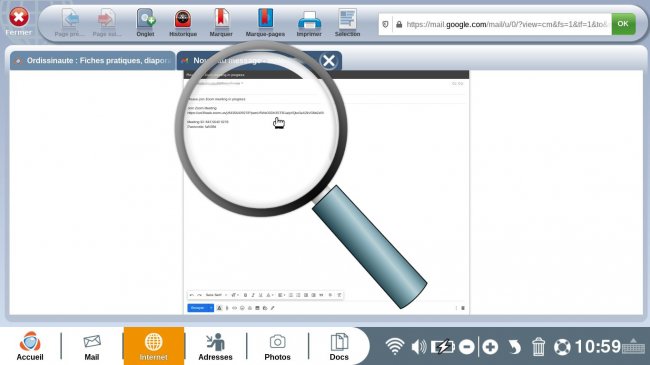Click the Sélection tool icon
Screen dimensions: 650x365
347,23
